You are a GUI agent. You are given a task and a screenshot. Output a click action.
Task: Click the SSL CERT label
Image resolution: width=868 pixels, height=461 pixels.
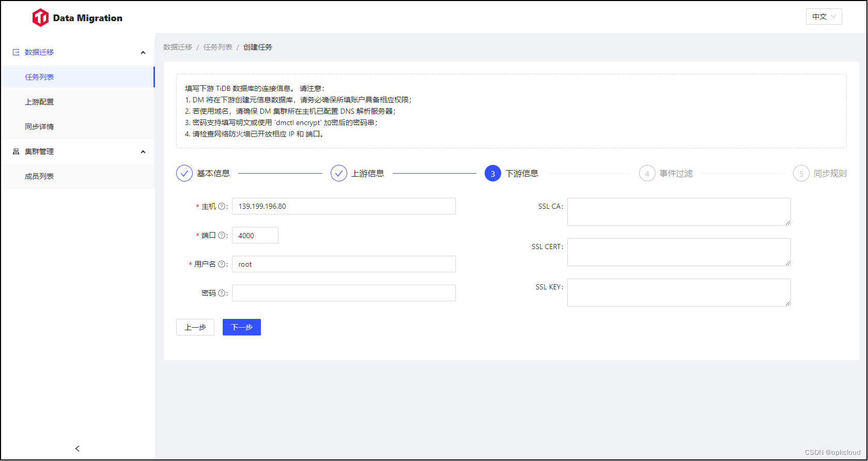coord(547,247)
